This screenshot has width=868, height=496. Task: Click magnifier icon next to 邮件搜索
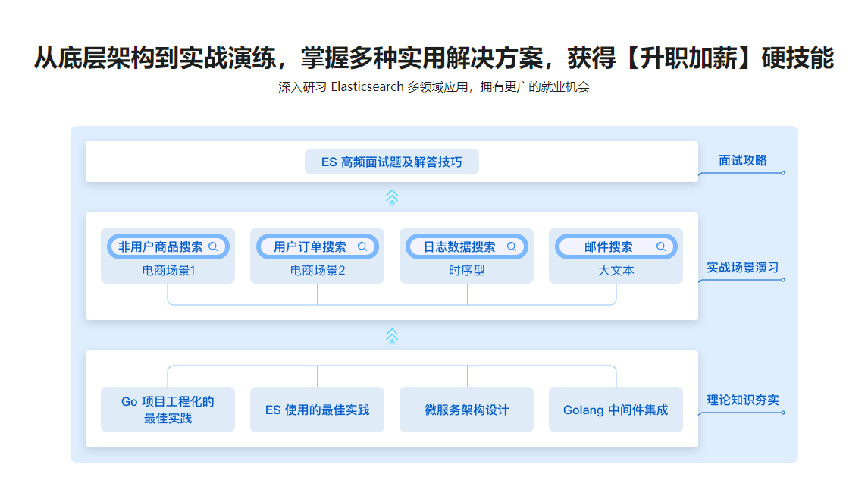pyautogui.click(x=661, y=246)
